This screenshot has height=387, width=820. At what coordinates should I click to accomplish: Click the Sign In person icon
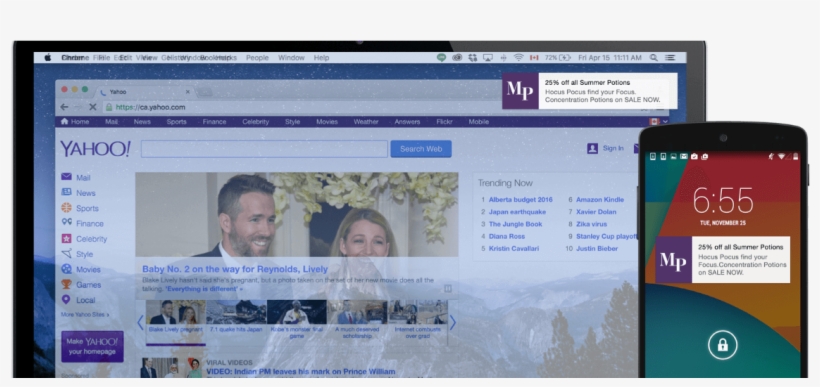(x=592, y=149)
